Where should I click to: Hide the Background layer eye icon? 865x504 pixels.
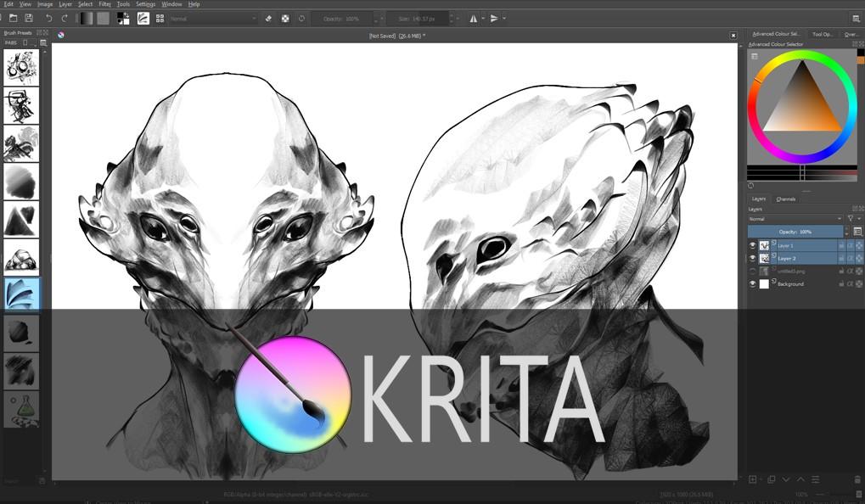[x=752, y=284]
